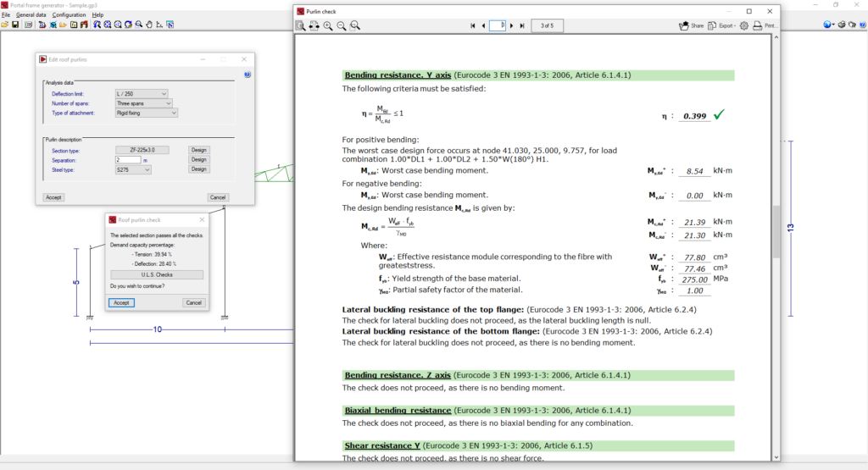Open the General data menu
Viewport: 868px width, 470px height.
(31, 14)
